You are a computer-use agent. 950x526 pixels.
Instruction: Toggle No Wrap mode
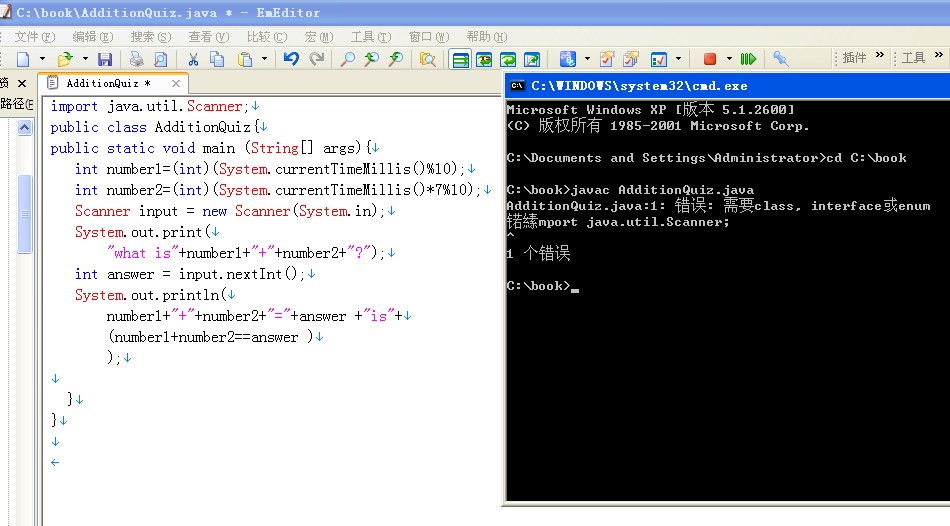[460, 59]
